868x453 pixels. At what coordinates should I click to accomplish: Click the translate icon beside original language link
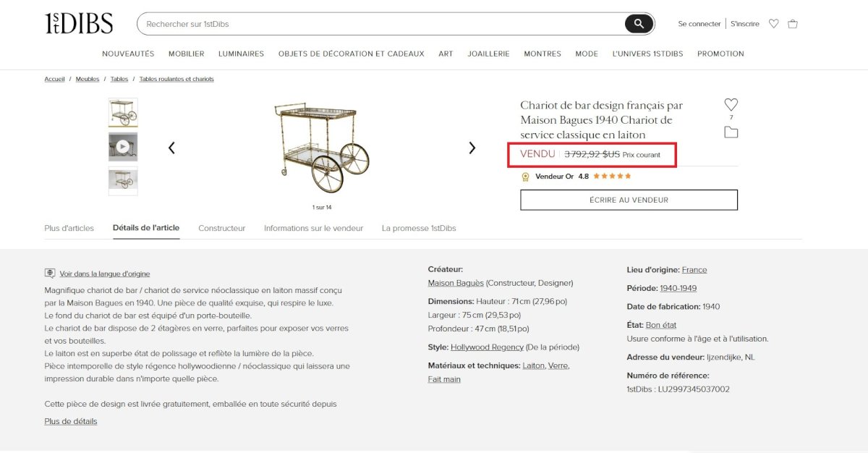(50, 274)
